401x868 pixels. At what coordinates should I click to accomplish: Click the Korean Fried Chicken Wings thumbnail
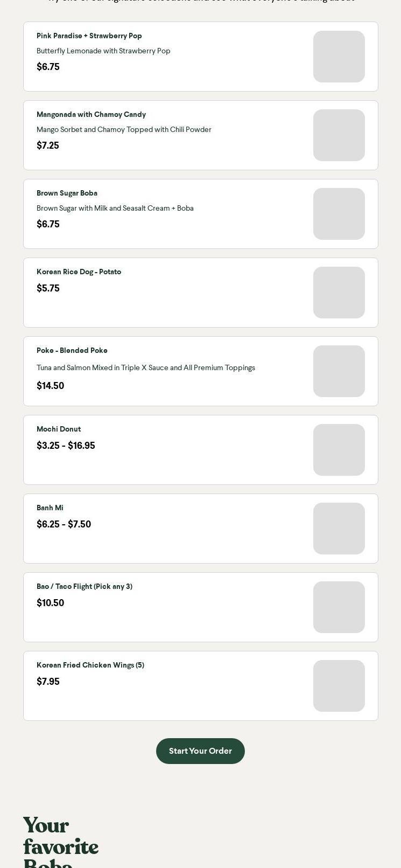coord(339,686)
